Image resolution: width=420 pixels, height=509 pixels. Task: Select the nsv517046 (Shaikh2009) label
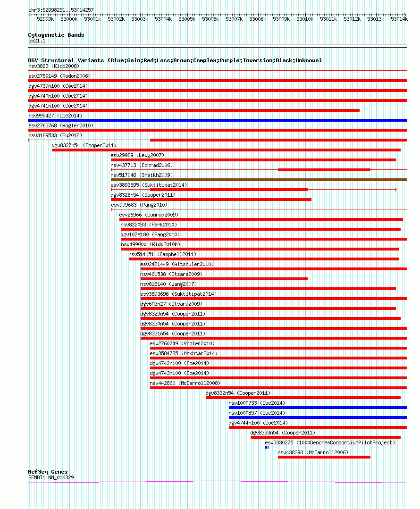pos(142,175)
